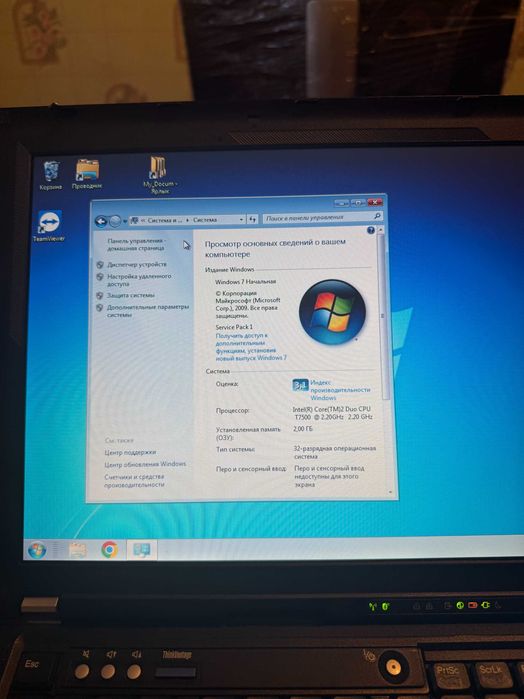Click the 32-разрядная операционная система value
Image resolution: width=524 pixels, height=699 pixels.
coord(334,452)
